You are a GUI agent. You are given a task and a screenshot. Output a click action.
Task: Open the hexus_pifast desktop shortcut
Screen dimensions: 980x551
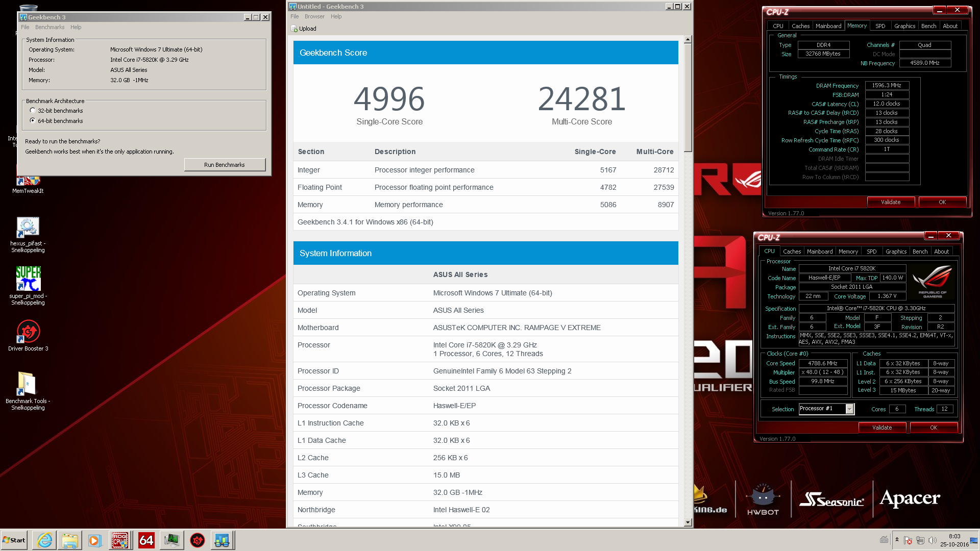[28, 235]
